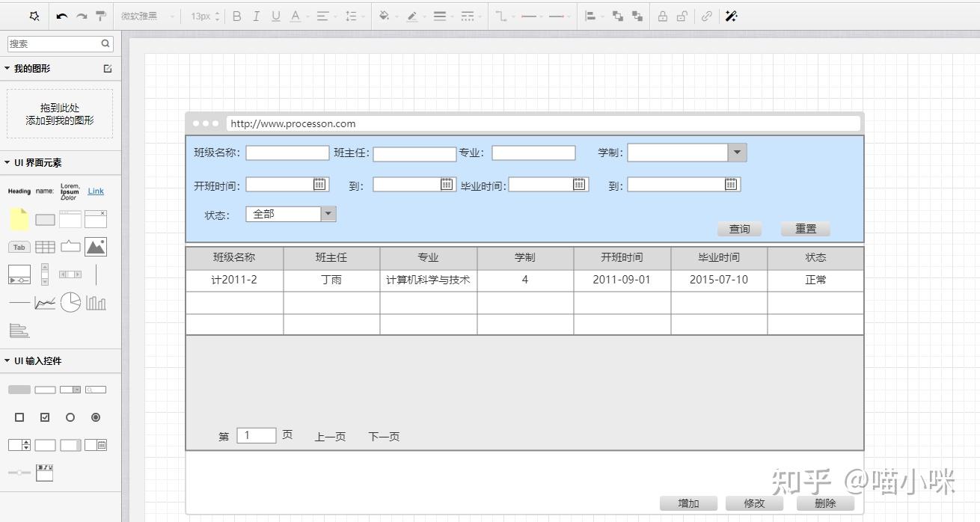Toggle bold formatting in the toolbar
The height and width of the screenshot is (522, 980).
236,16
